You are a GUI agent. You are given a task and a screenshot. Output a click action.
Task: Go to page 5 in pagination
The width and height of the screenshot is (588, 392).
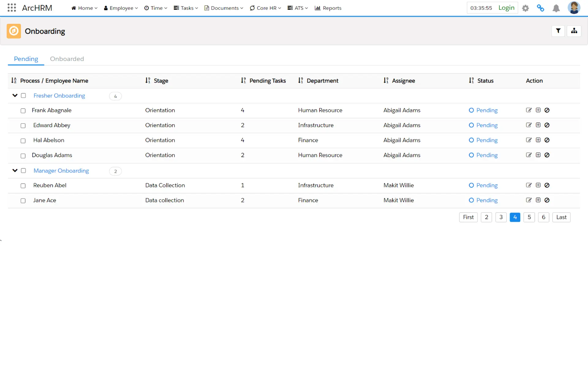(529, 217)
